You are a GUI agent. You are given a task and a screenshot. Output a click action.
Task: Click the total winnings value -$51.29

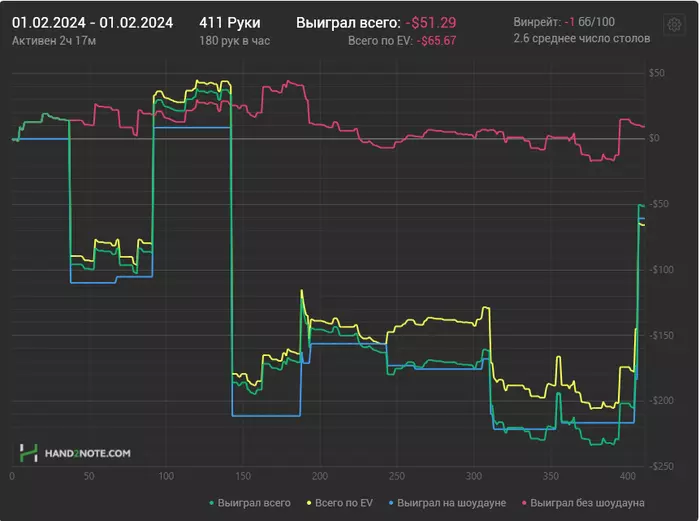[x=430, y=23]
